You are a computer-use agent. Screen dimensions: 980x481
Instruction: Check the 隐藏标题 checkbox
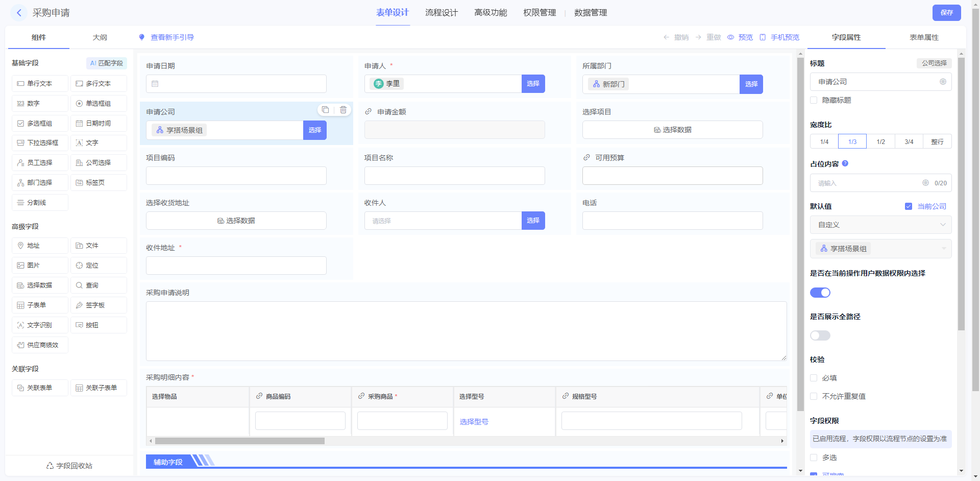coord(814,100)
